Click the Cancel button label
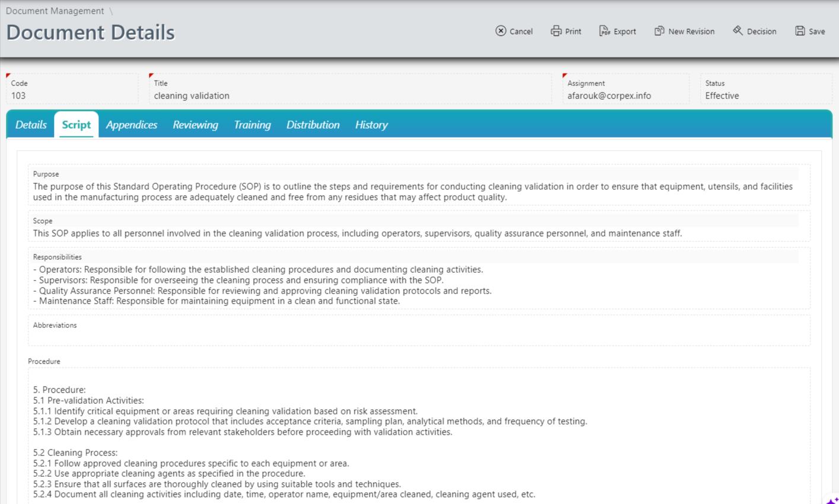839x504 pixels. (521, 31)
